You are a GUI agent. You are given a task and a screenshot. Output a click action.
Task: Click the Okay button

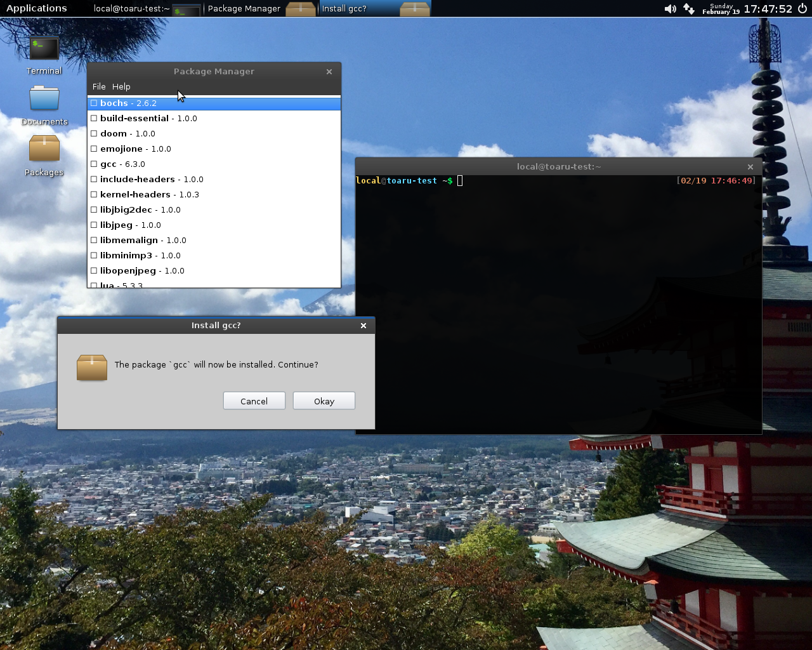coord(324,401)
